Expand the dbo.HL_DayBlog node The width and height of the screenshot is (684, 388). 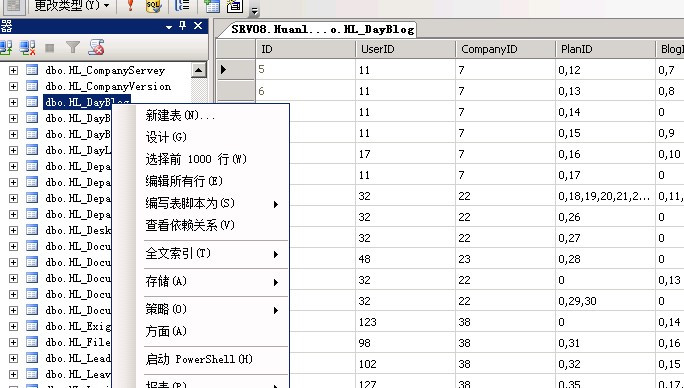(x=14, y=102)
